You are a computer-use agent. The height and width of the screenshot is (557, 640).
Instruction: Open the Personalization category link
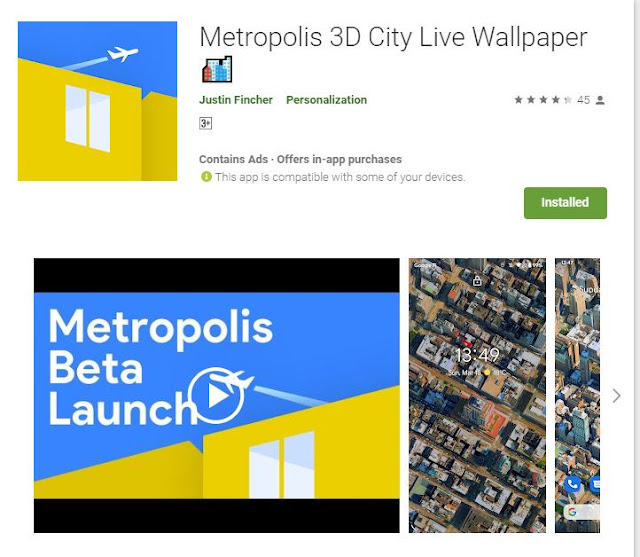(x=327, y=100)
